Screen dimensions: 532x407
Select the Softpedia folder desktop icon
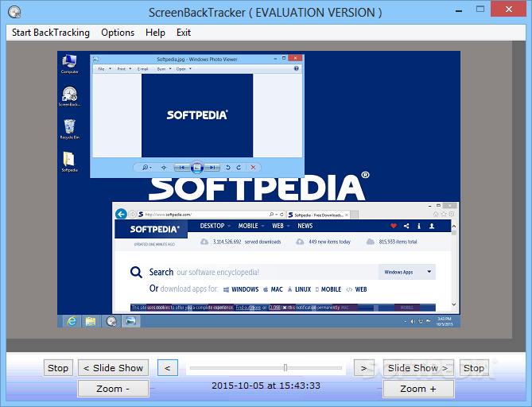point(69,162)
